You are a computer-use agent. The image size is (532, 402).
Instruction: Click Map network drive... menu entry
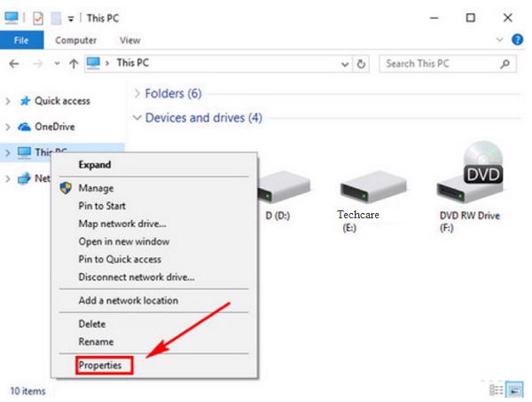click(122, 223)
